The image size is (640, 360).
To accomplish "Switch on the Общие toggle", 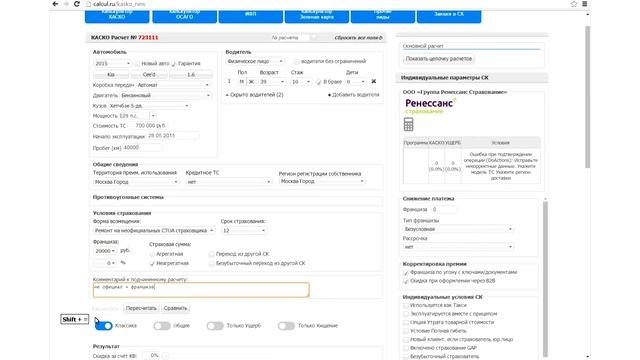I will tap(162, 326).
